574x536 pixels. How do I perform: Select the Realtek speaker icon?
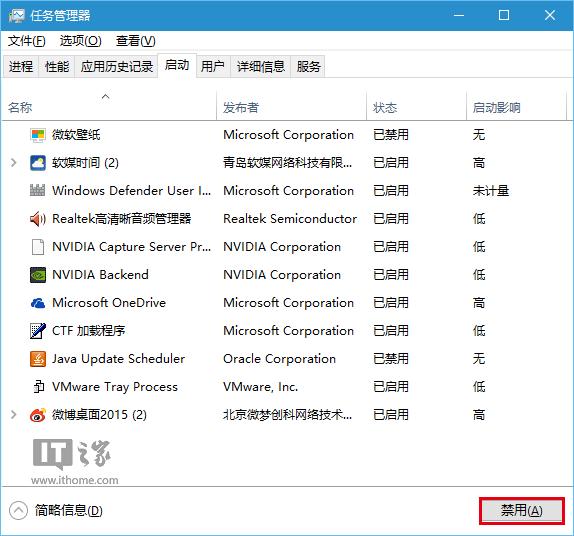(x=38, y=219)
